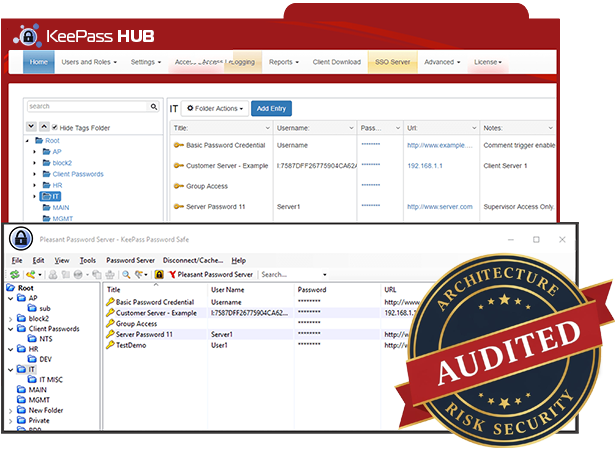This screenshot has height=457, width=616.
Task: Click the key icon next to Group Access
Action: click(111, 323)
